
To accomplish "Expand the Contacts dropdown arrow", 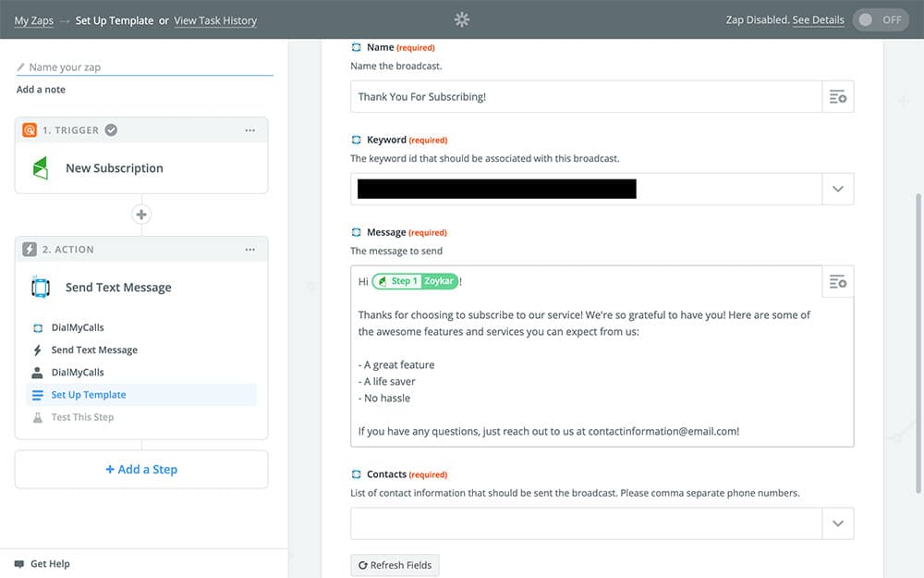I will [837, 523].
